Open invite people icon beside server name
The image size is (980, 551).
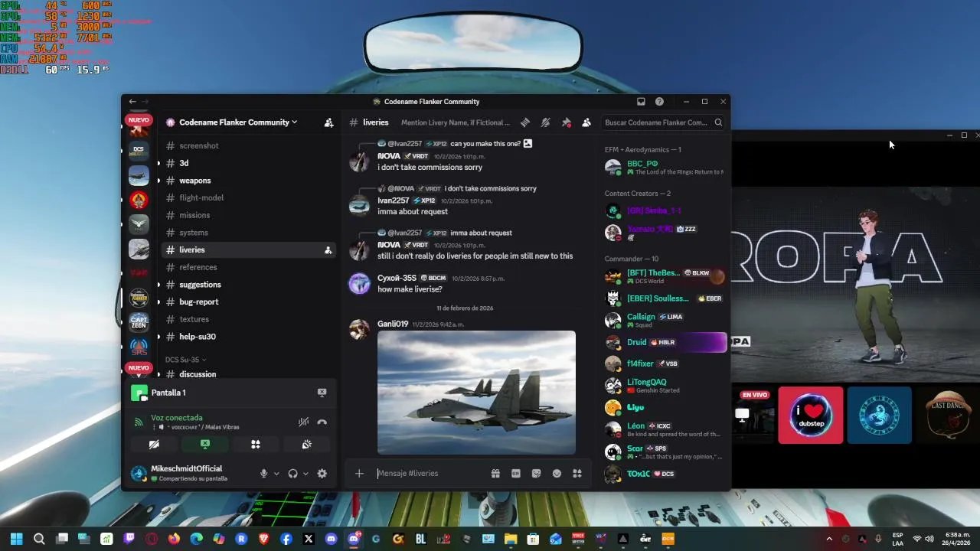click(328, 122)
